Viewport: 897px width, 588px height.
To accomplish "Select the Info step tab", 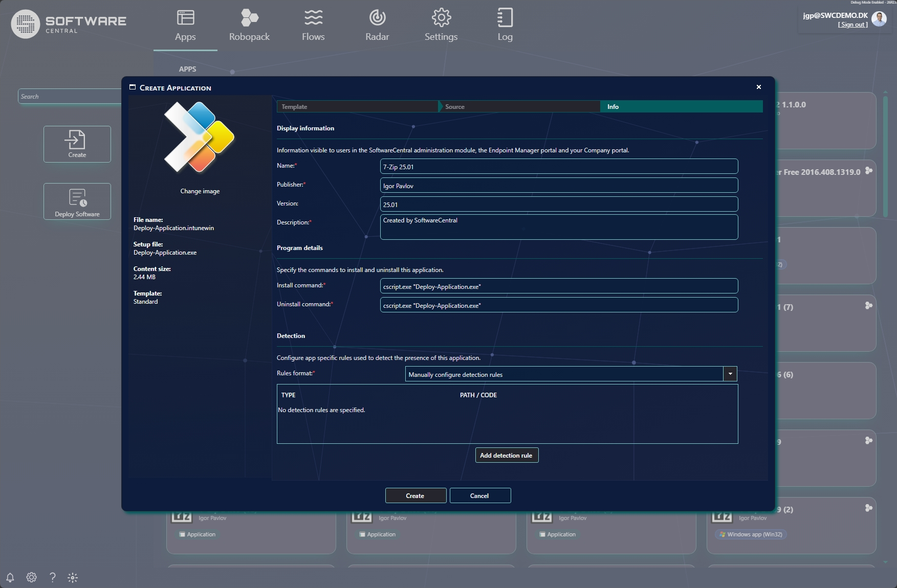I will [682, 106].
